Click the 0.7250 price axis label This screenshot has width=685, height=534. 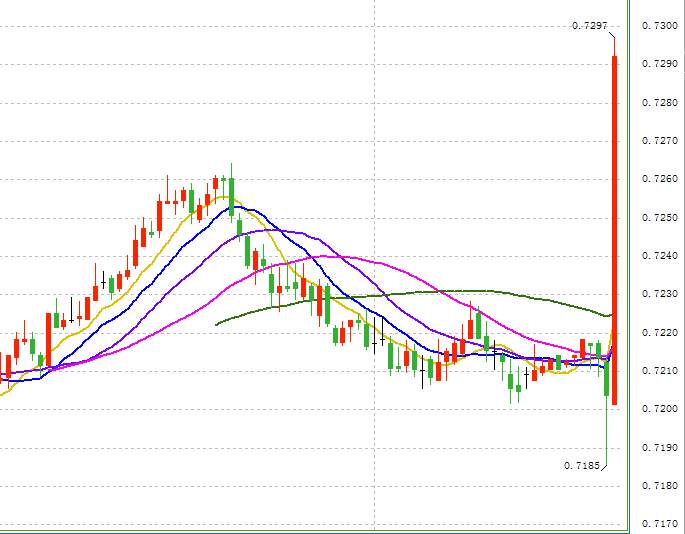pos(660,218)
